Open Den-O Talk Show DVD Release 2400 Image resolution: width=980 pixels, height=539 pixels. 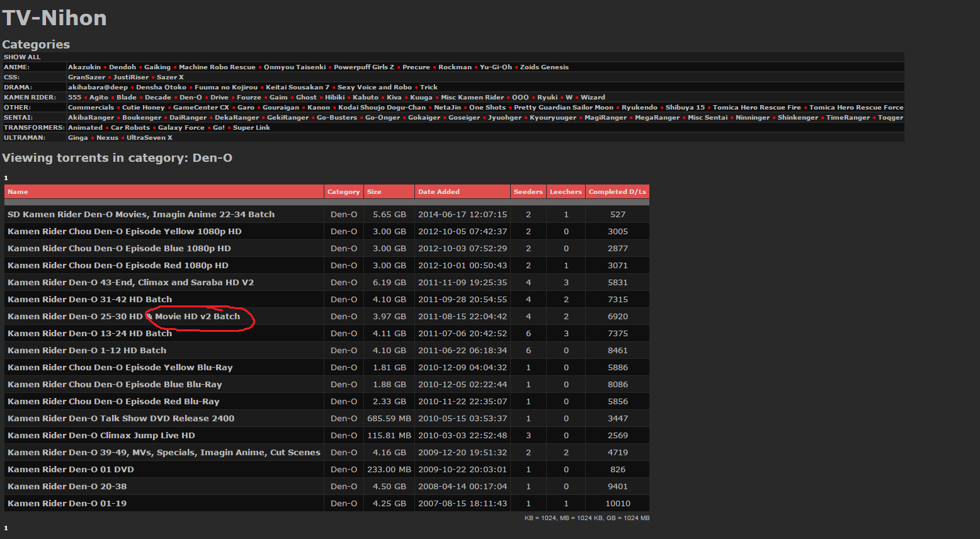pos(121,419)
